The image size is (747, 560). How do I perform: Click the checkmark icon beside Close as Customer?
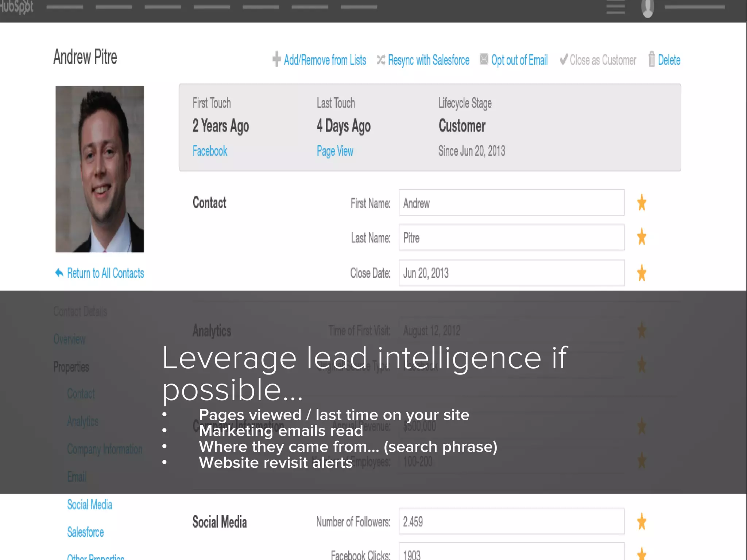pyautogui.click(x=564, y=59)
